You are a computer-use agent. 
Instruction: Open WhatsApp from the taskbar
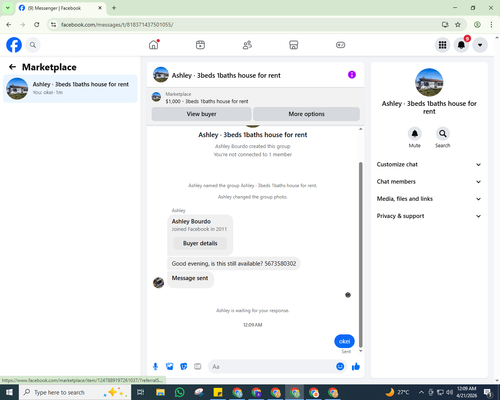coord(179,392)
